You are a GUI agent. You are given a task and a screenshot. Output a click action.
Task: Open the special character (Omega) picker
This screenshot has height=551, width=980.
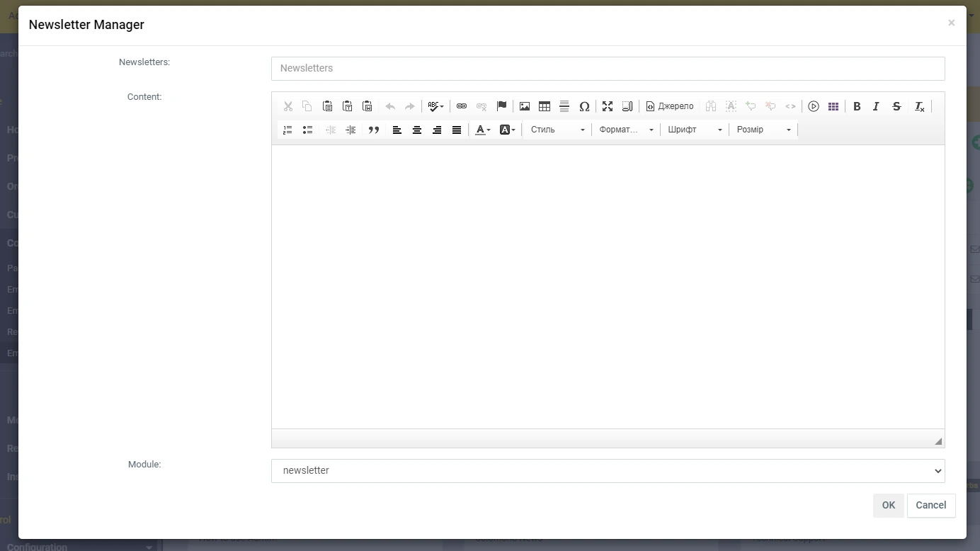tap(584, 106)
